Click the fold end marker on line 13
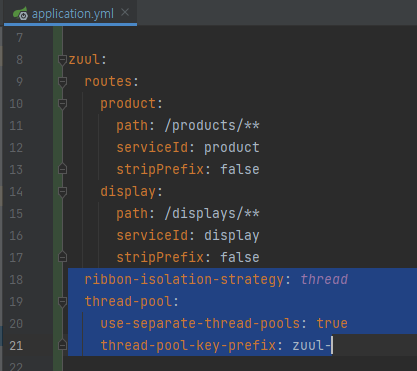The width and height of the screenshot is (417, 371). point(62,169)
